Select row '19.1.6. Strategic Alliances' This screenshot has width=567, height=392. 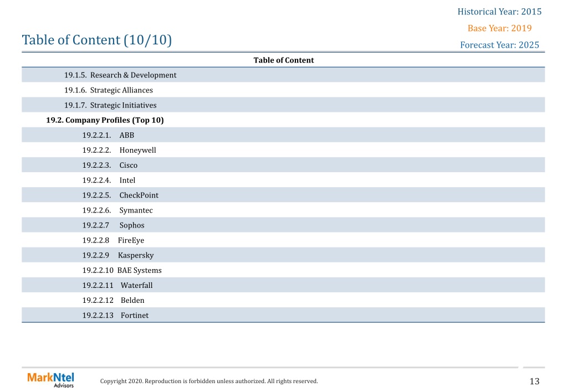click(284, 90)
